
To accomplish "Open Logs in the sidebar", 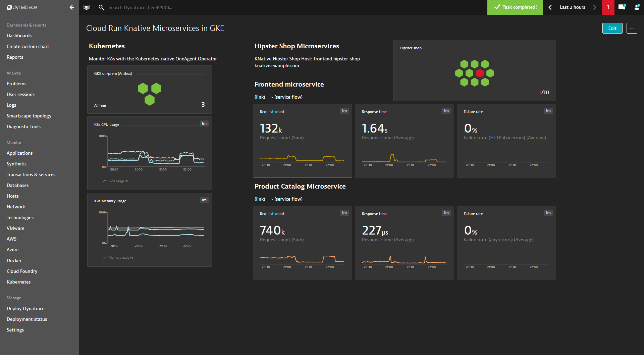I will pos(11,105).
